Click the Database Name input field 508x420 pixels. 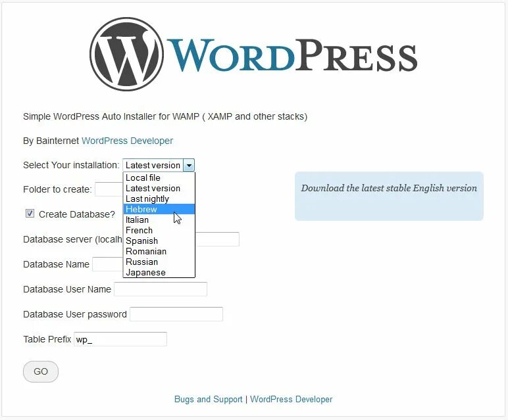(x=107, y=264)
